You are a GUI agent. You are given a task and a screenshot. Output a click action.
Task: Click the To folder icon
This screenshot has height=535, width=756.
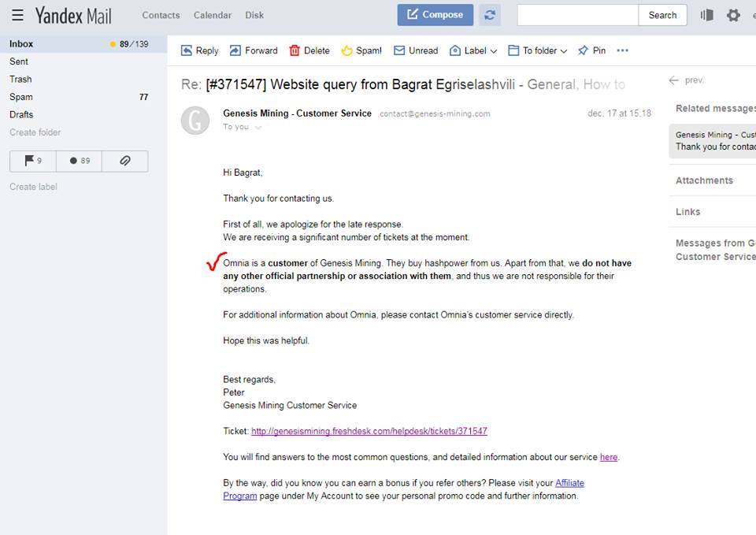coord(514,50)
